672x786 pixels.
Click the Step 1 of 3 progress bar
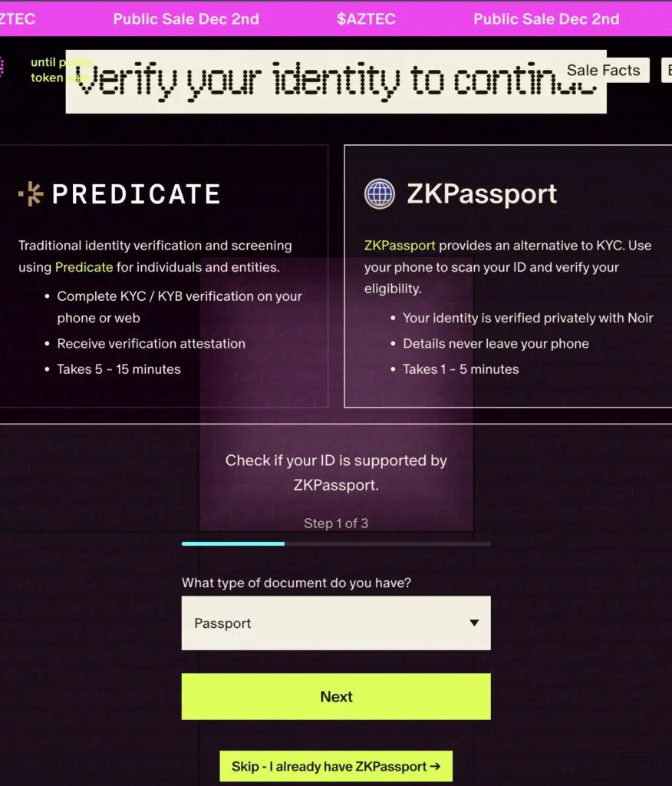click(335, 543)
